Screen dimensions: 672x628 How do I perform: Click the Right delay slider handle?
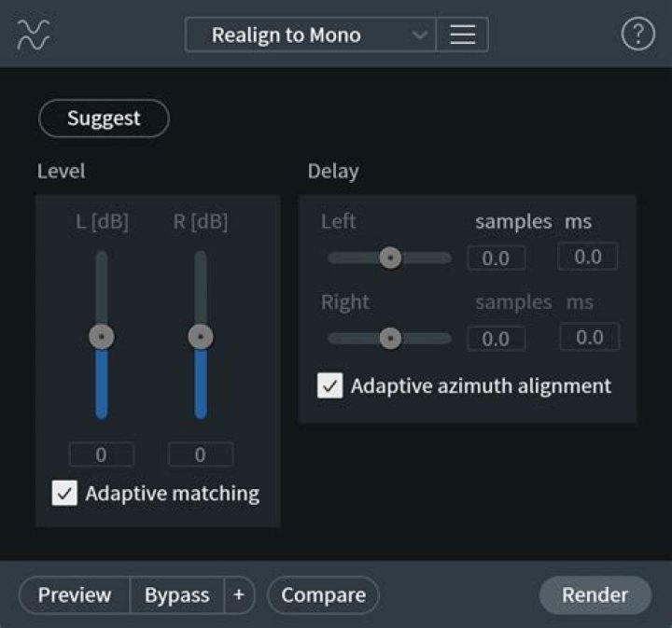coord(390,338)
